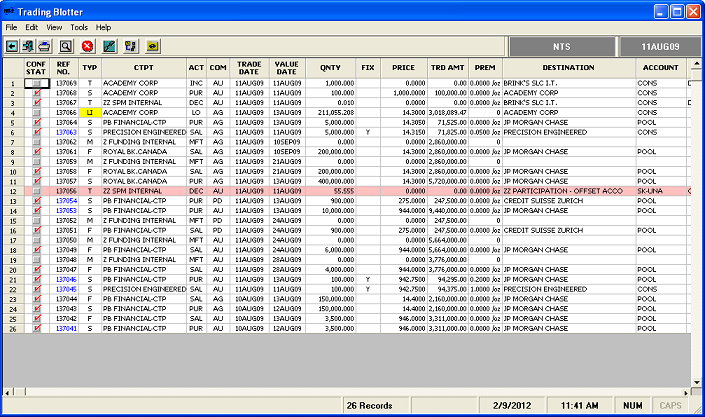This screenshot has width=705, height=417.
Task: Toggle confirmation checkbox for ref 137064
Action: 36,122
